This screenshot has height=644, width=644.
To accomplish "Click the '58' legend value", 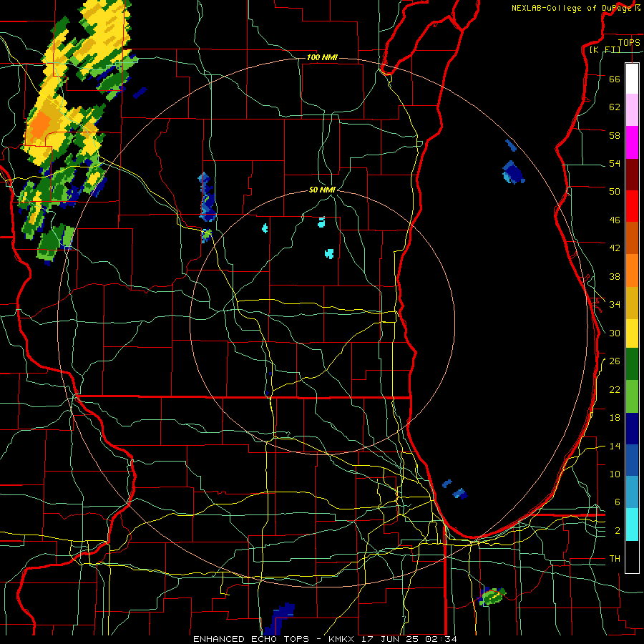I will [x=615, y=135].
